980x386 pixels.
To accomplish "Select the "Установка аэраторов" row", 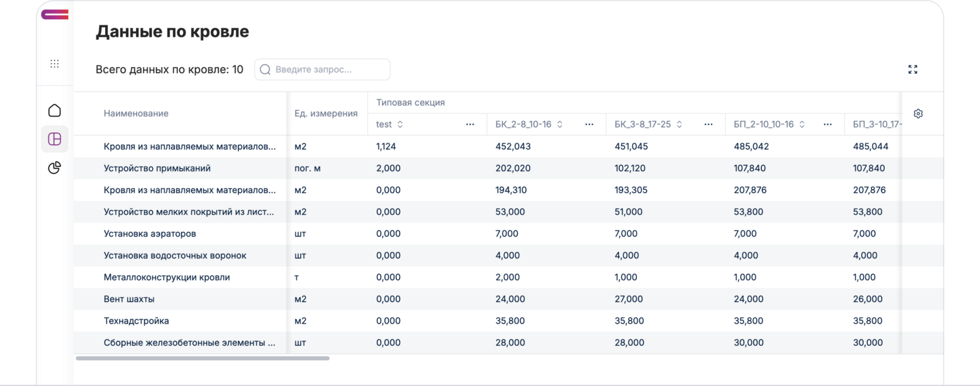I will [x=150, y=234].
